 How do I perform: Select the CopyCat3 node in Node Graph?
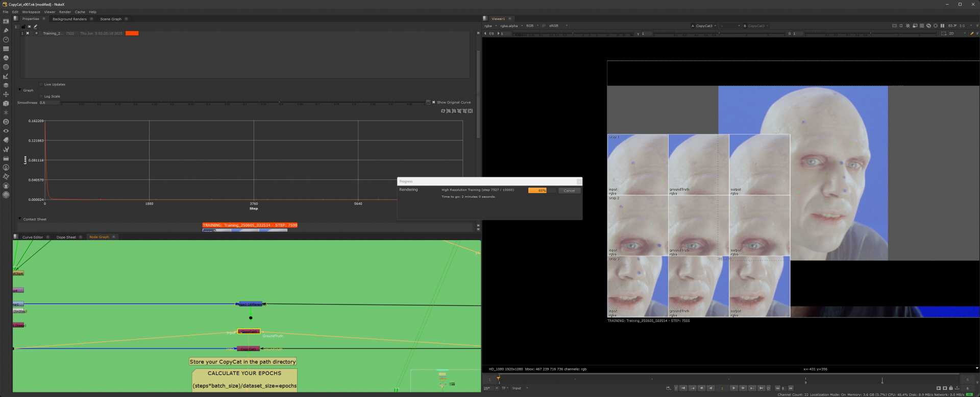(x=249, y=332)
